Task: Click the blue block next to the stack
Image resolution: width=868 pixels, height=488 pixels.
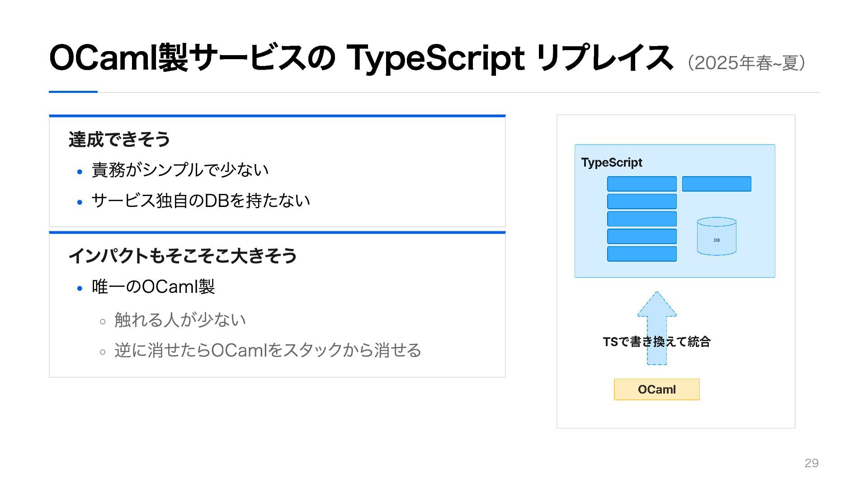Action: click(717, 184)
